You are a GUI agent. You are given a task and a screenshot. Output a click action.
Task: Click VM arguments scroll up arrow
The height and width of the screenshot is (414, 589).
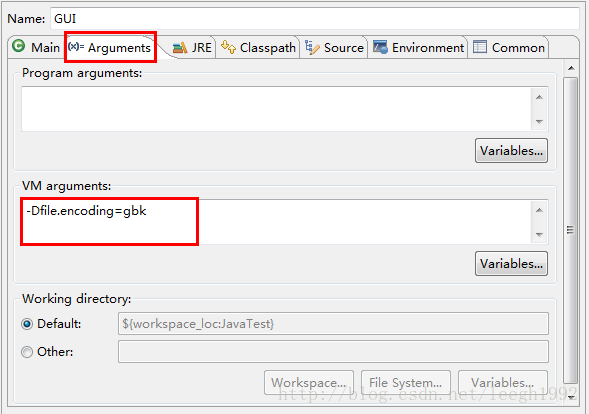[x=539, y=210]
